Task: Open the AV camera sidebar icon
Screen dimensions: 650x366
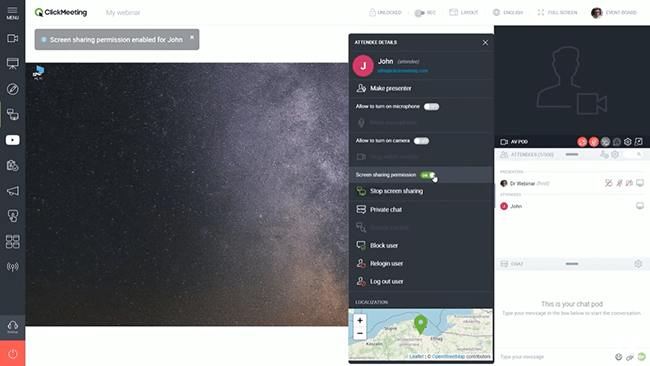Action: pos(12,38)
